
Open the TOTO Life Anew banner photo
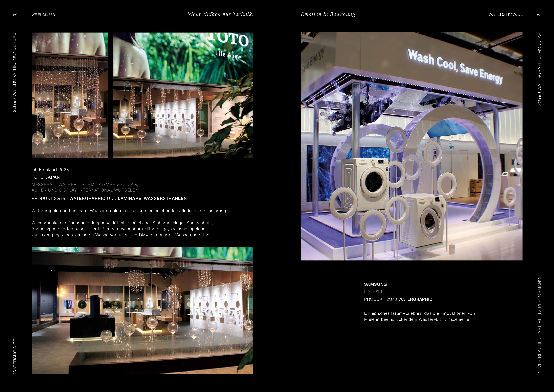click(x=183, y=95)
